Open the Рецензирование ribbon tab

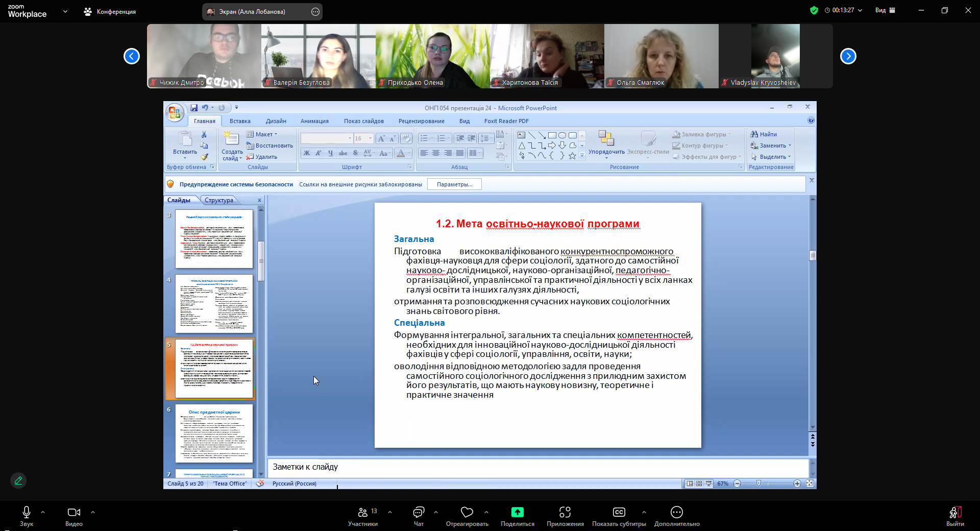pos(422,121)
